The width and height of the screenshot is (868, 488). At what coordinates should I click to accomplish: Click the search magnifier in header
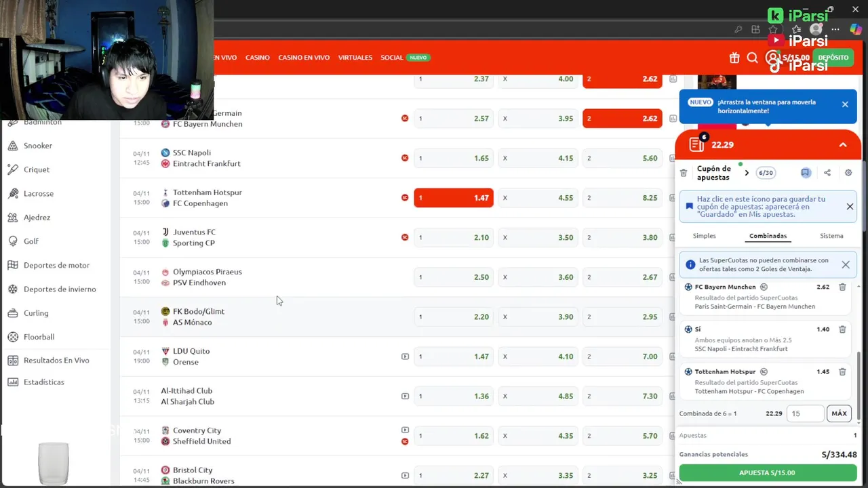pos(752,58)
